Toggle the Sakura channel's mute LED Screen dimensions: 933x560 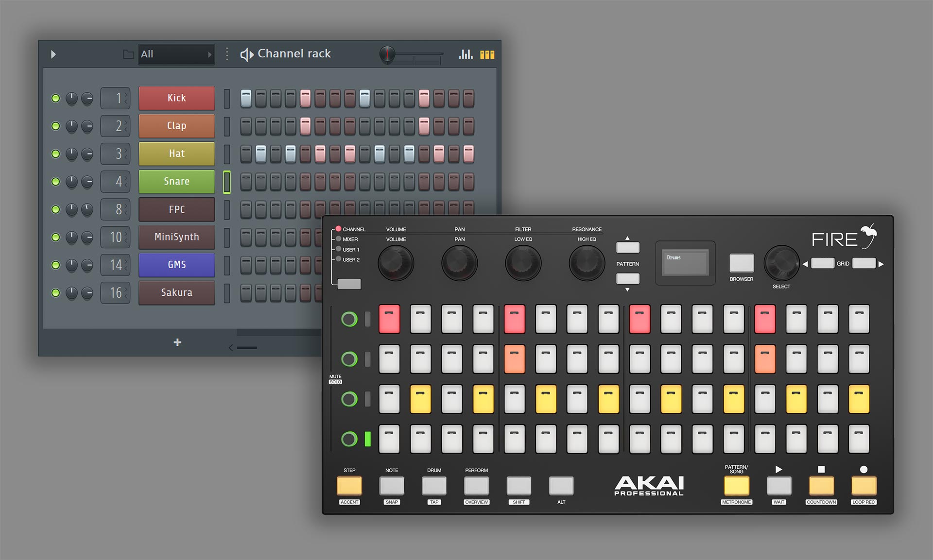point(55,293)
